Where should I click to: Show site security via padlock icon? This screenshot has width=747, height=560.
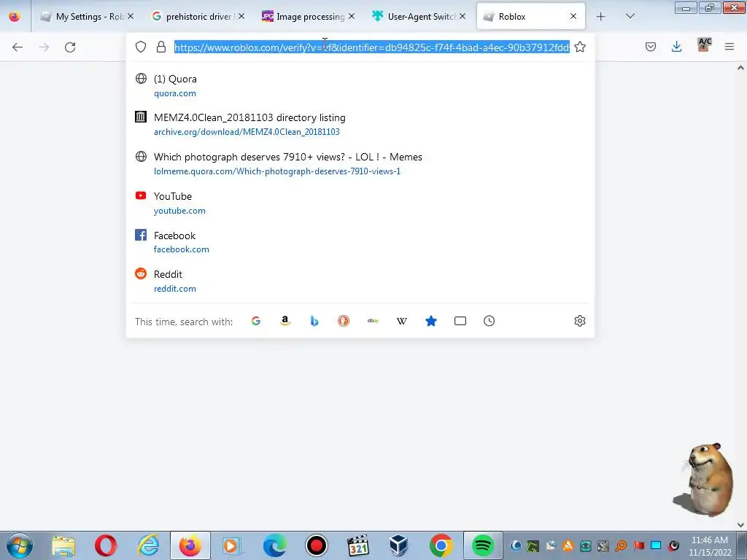coord(161,47)
